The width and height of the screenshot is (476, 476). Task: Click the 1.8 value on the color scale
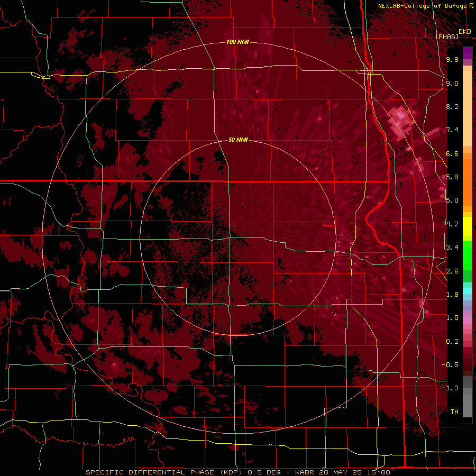[x=452, y=295]
